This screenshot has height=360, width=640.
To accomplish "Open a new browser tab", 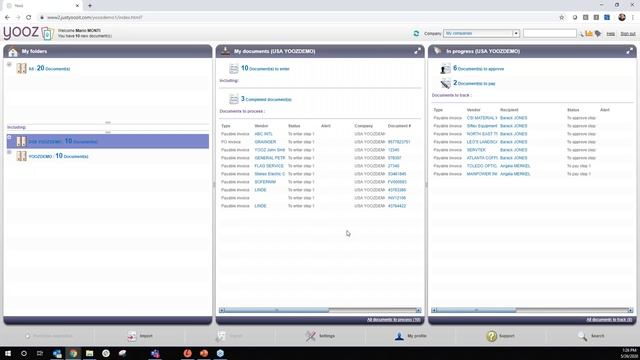I will pyautogui.click(x=90, y=6).
